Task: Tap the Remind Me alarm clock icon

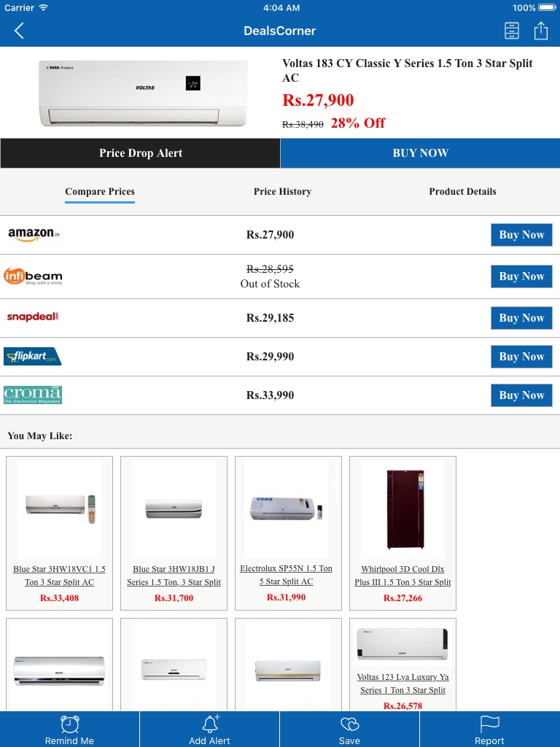Action: tap(70, 724)
